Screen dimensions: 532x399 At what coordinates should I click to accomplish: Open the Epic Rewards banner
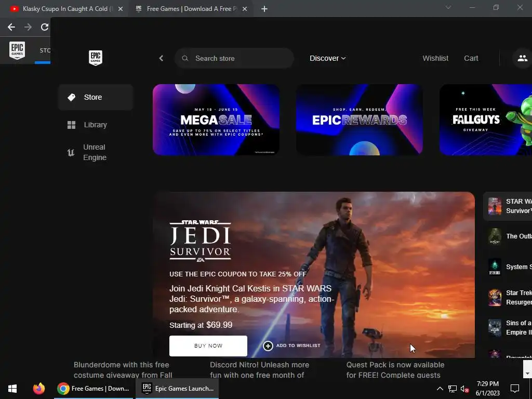click(360, 120)
